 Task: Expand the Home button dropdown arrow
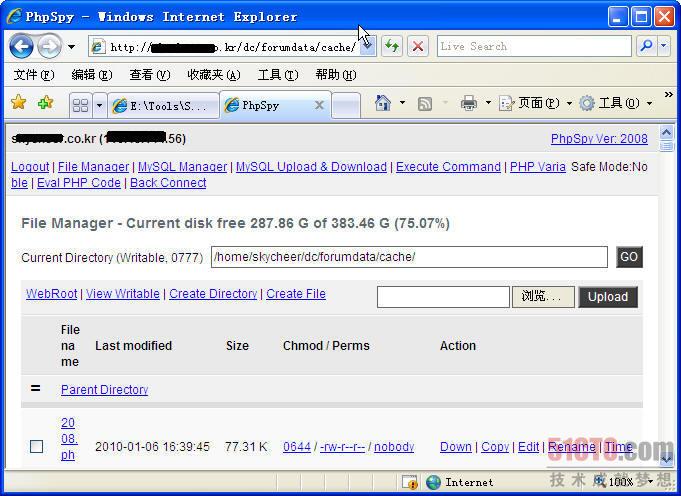(x=402, y=103)
